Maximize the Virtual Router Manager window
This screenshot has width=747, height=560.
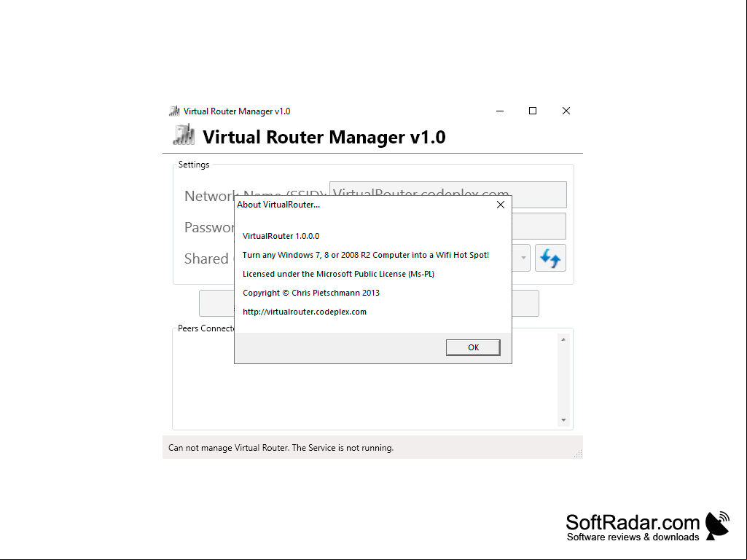pyautogui.click(x=533, y=111)
